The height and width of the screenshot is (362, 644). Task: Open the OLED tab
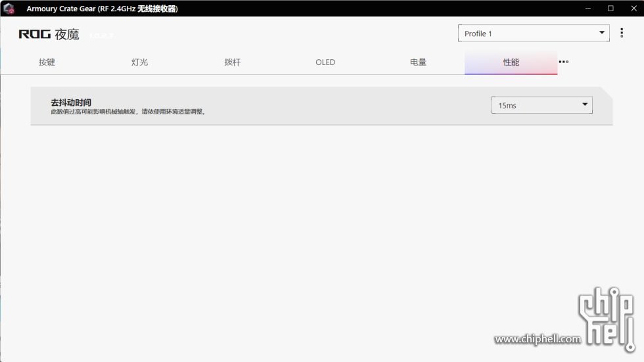[x=325, y=62]
